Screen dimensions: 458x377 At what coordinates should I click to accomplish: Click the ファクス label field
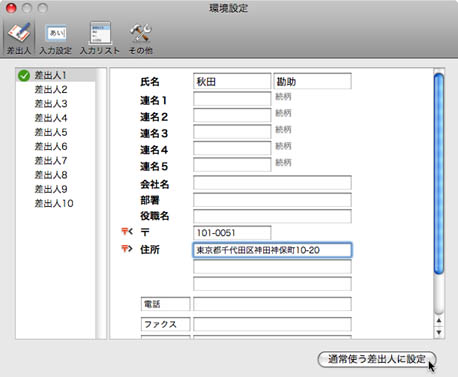[166, 324]
